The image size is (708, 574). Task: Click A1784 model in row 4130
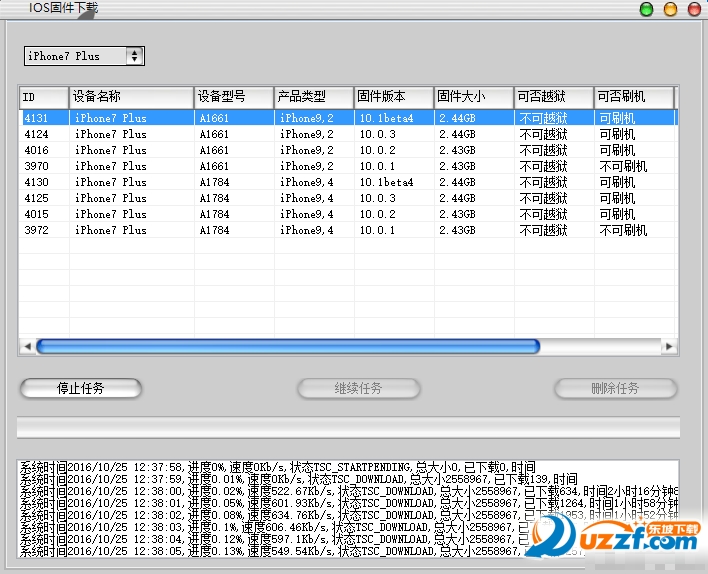coord(214,182)
